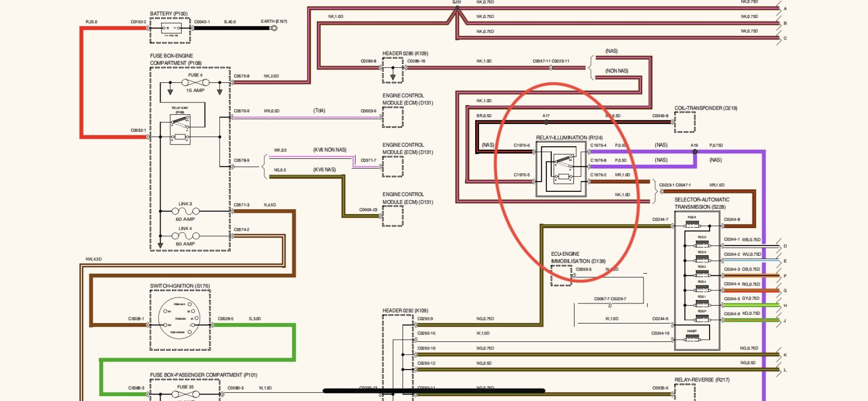Click connector label C0059-3

coord(583,269)
